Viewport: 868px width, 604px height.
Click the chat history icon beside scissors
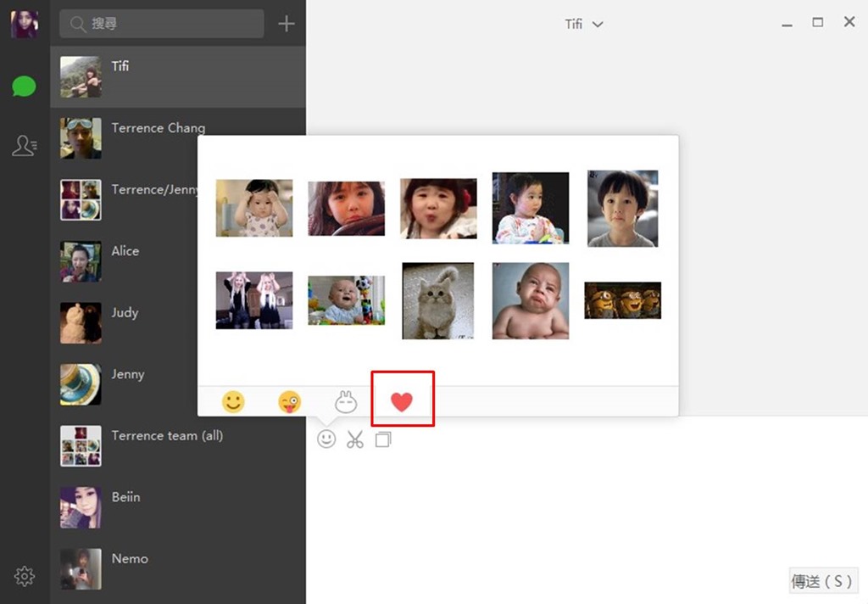(383, 439)
